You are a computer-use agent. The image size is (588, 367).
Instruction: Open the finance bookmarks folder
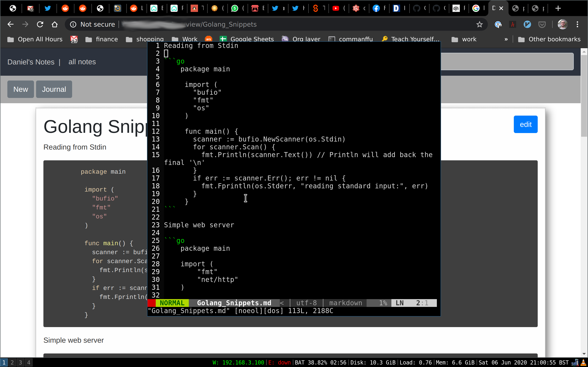pos(102,39)
